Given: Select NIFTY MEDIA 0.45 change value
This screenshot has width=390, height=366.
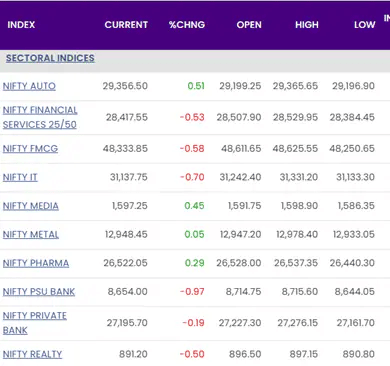Looking at the screenshot, I should (x=194, y=206).
